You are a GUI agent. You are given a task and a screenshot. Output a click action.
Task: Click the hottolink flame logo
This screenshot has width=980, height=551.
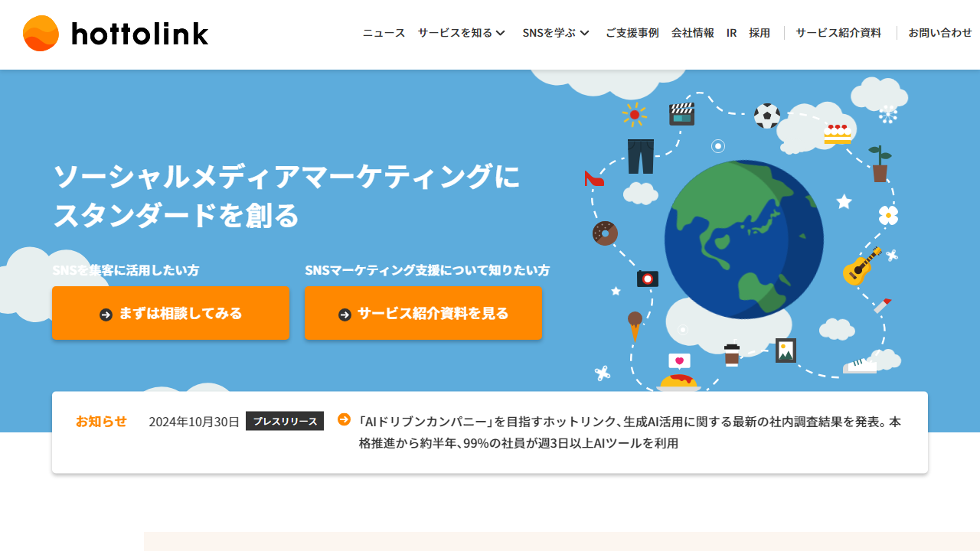pos(41,34)
